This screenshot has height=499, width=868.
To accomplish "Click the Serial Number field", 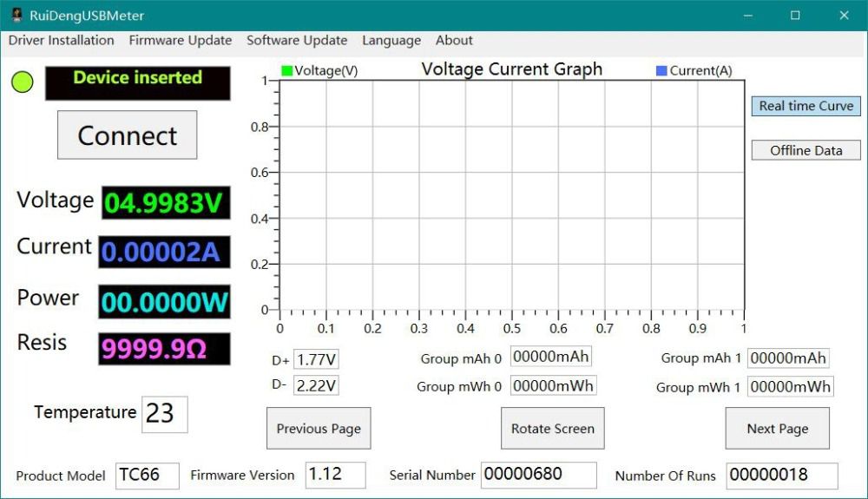I will [538, 475].
